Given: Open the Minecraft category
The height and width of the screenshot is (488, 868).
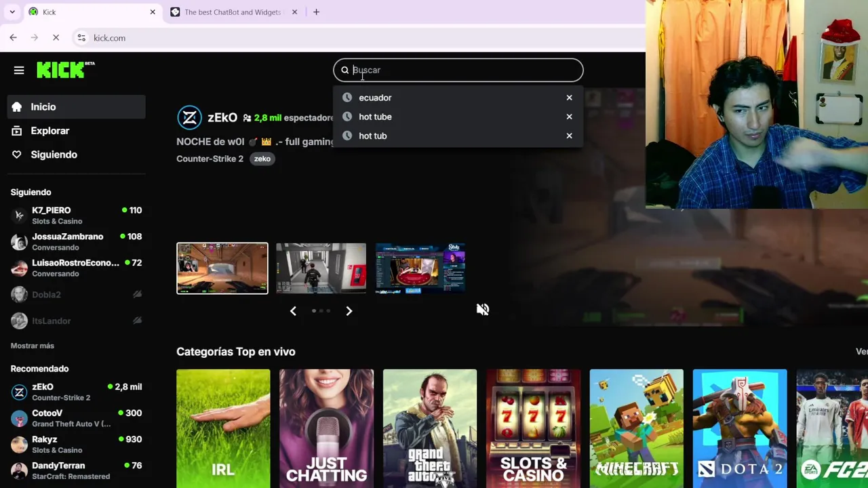Looking at the screenshot, I should (x=637, y=428).
